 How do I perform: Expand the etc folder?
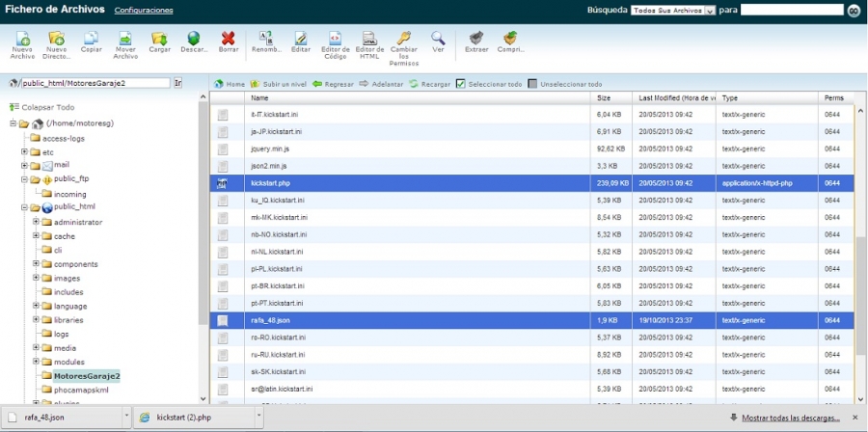pos(24,151)
